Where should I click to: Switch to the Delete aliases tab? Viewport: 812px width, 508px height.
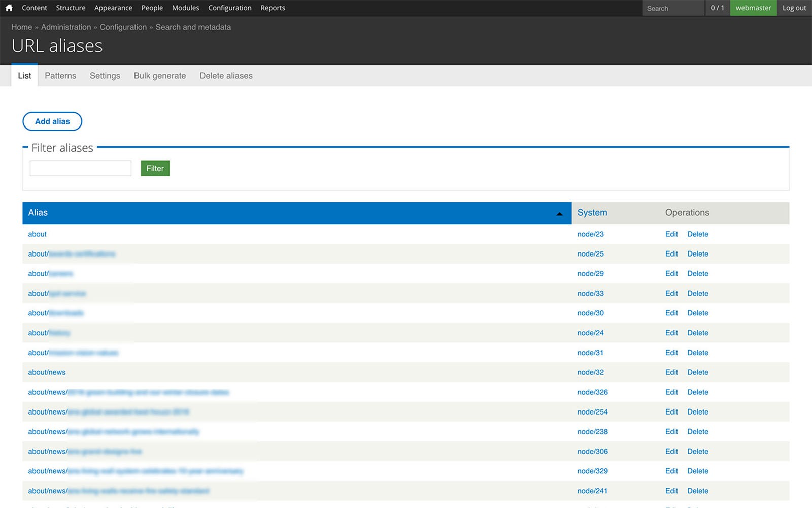click(226, 76)
